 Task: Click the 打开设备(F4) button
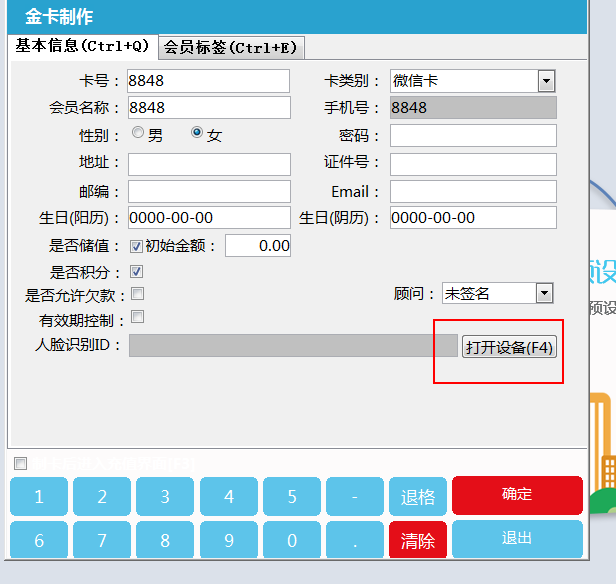click(509, 347)
